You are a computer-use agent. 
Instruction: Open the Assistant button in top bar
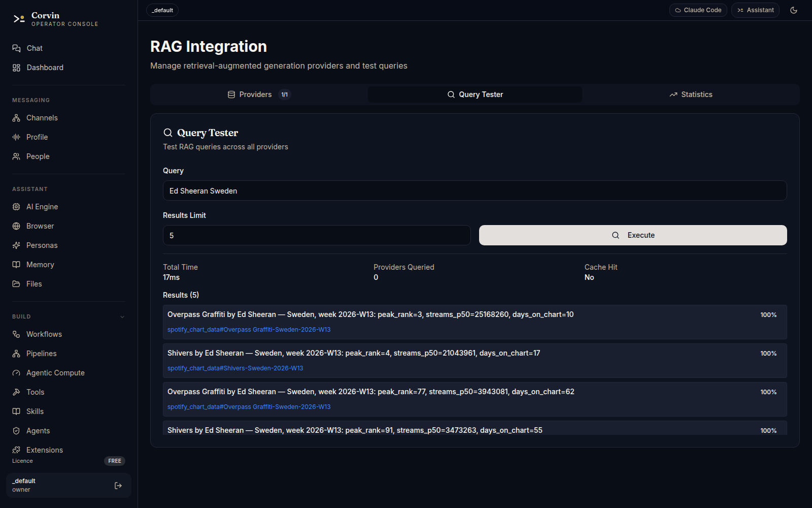tap(755, 10)
